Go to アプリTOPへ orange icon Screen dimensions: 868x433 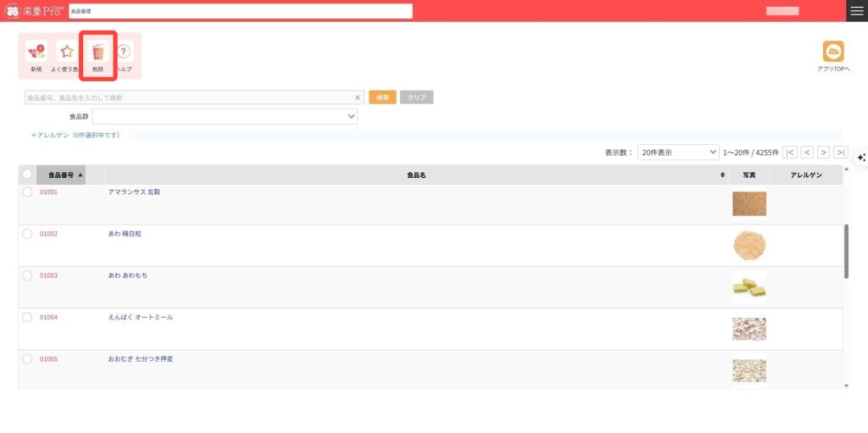pos(833,52)
